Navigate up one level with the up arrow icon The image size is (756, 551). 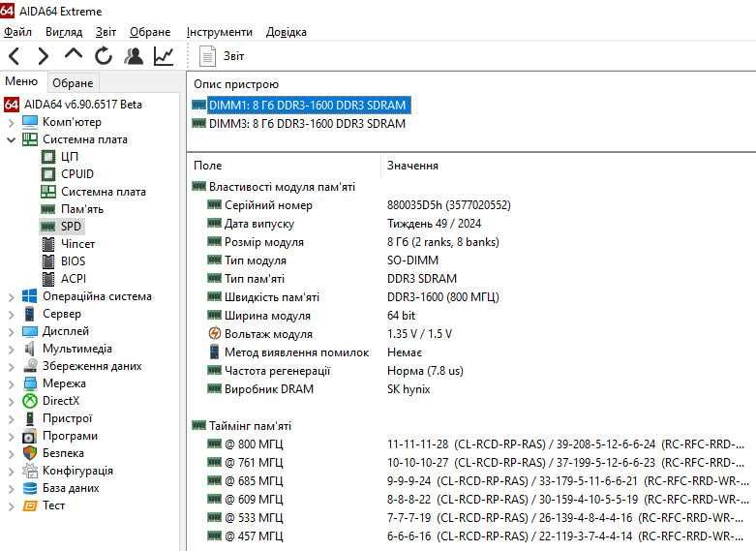click(x=73, y=54)
